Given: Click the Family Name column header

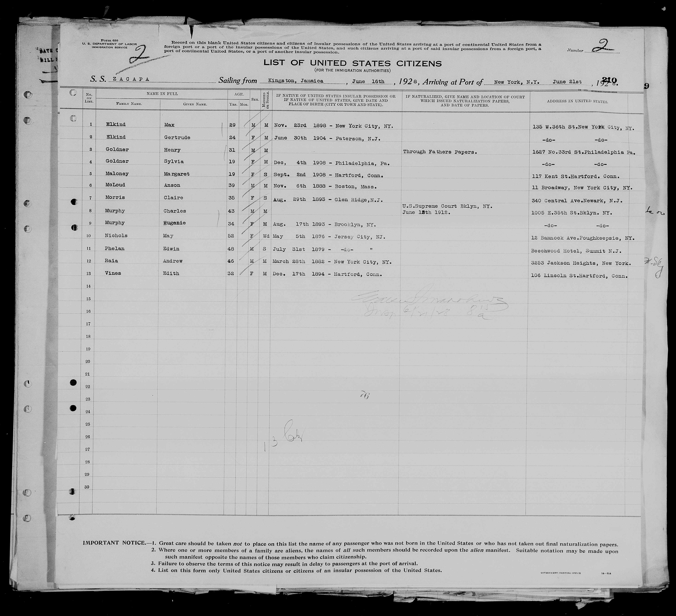Looking at the screenshot, I should (x=129, y=104).
